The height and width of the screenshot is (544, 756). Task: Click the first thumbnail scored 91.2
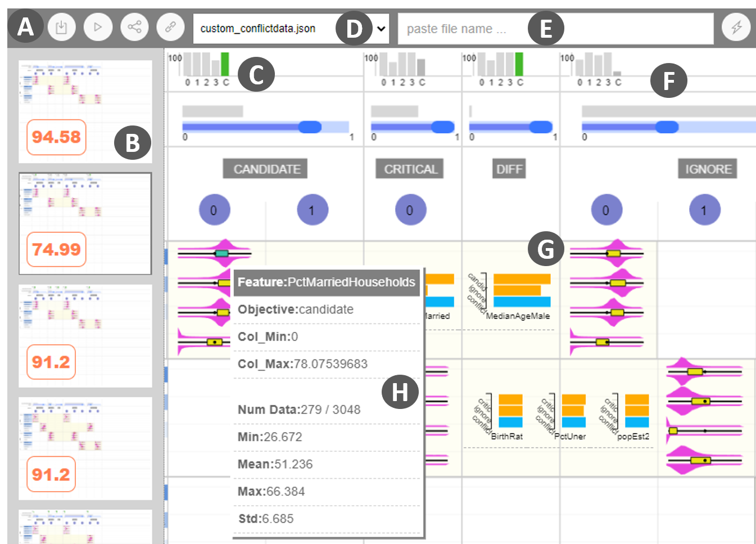(x=85, y=336)
